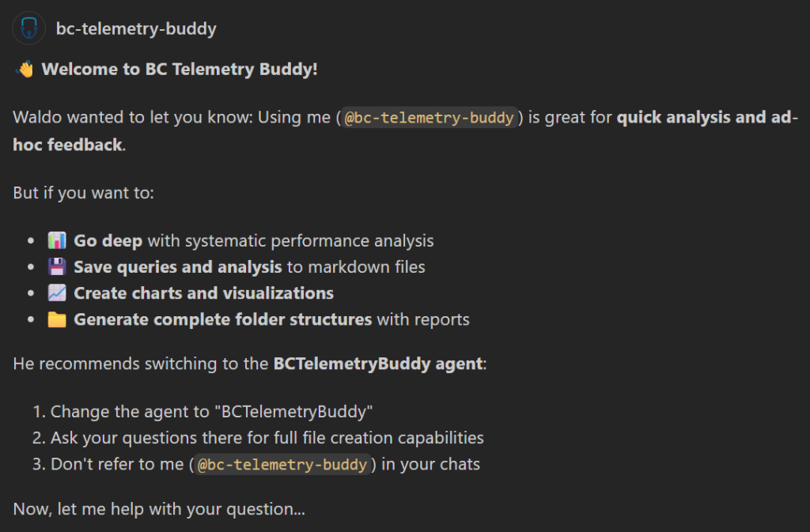Screen dimensions: 810x532
Task: Click the line chart emoji icon
Action: 56,293
